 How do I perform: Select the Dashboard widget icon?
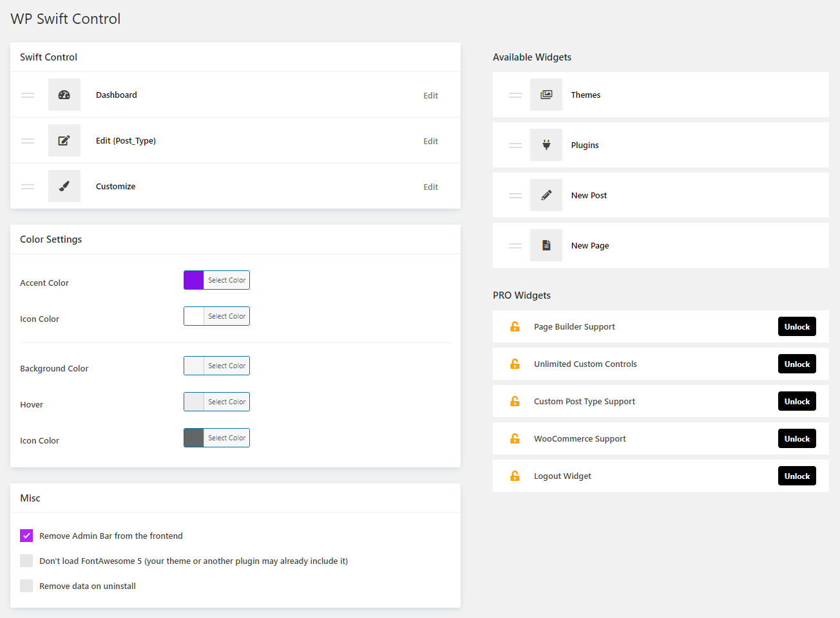[x=64, y=95]
